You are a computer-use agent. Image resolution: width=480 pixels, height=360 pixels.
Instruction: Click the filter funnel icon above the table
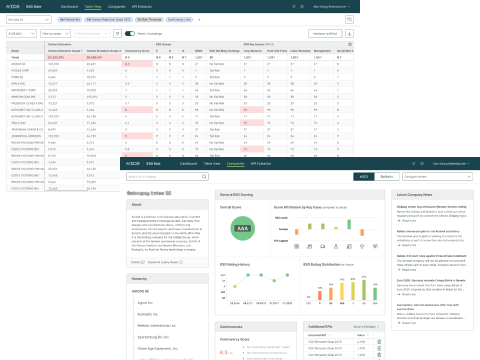(x=117, y=34)
